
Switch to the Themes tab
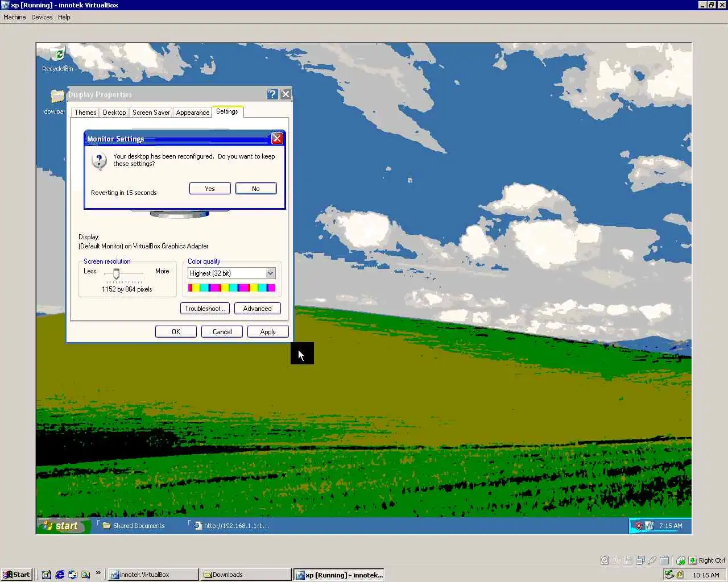pyautogui.click(x=85, y=113)
